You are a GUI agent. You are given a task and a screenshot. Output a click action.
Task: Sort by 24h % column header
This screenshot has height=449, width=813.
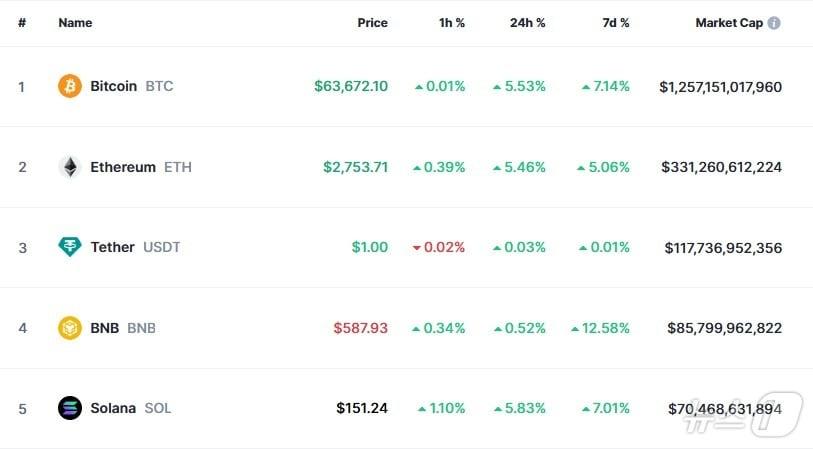tap(526, 23)
